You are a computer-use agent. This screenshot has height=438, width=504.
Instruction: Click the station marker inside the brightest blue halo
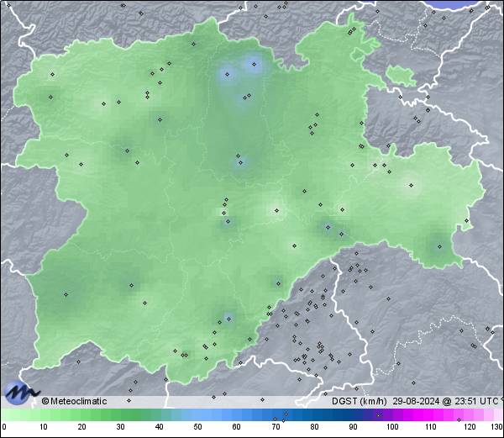pyautogui.click(x=254, y=65)
